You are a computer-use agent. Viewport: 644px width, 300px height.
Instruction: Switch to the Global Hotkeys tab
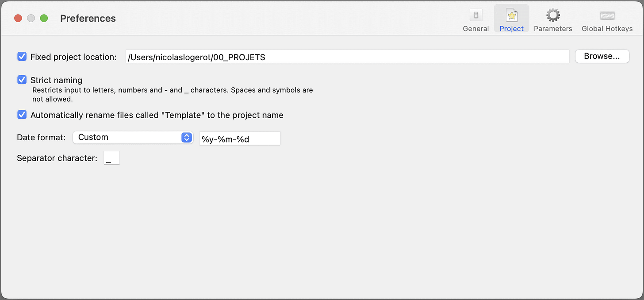607,28
